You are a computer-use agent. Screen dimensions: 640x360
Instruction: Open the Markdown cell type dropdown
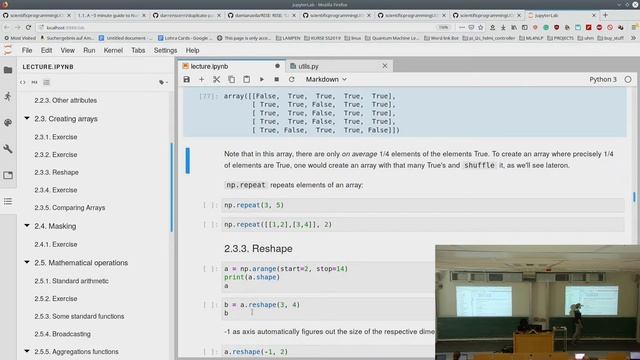tap(326, 79)
